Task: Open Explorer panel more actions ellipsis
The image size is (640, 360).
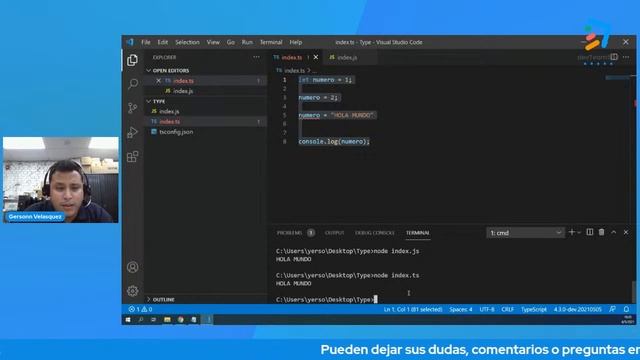Action: [256, 57]
